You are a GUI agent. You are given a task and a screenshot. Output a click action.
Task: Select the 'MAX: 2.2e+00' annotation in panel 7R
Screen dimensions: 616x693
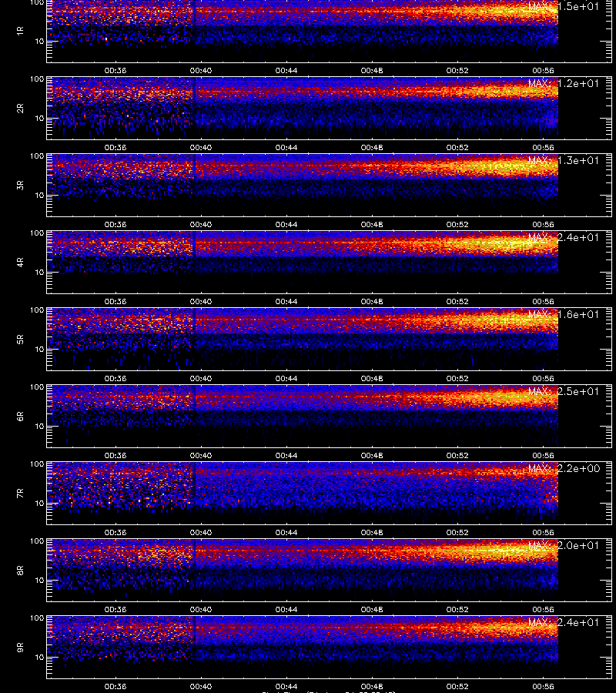pyautogui.click(x=564, y=468)
